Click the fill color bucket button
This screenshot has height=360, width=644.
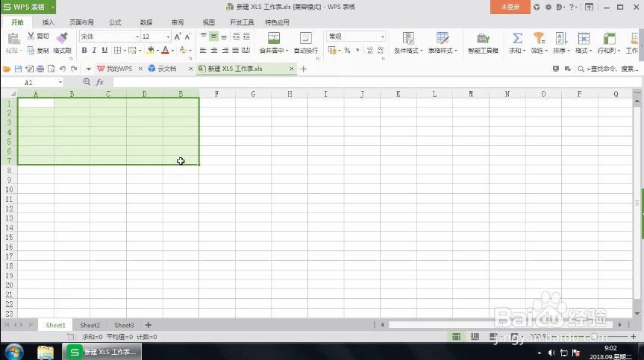point(150,50)
